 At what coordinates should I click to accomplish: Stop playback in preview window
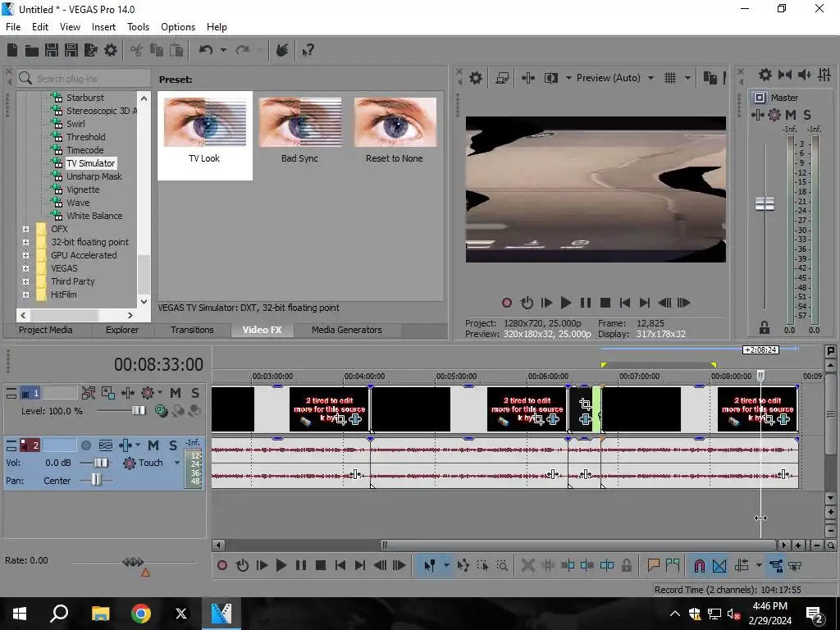(605, 304)
